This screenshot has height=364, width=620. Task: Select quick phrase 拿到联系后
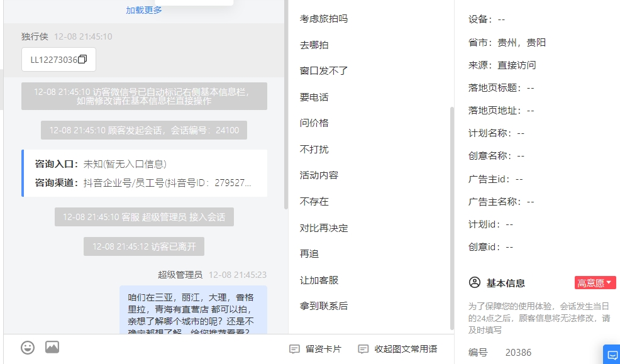(324, 306)
